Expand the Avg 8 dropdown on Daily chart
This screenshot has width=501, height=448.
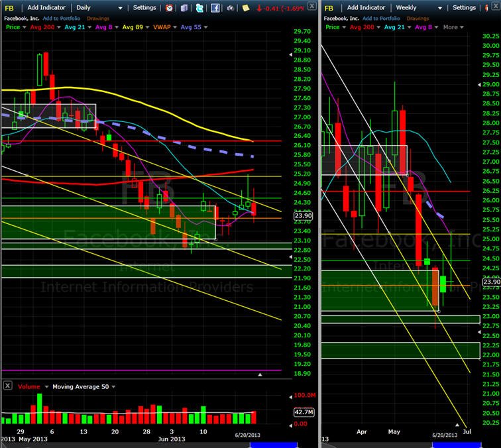tap(117, 27)
